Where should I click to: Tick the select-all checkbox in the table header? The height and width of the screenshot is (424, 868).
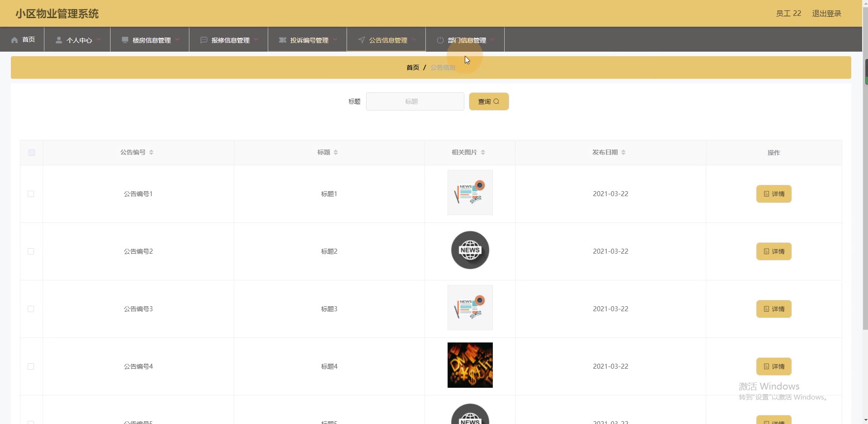tap(32, 153)
